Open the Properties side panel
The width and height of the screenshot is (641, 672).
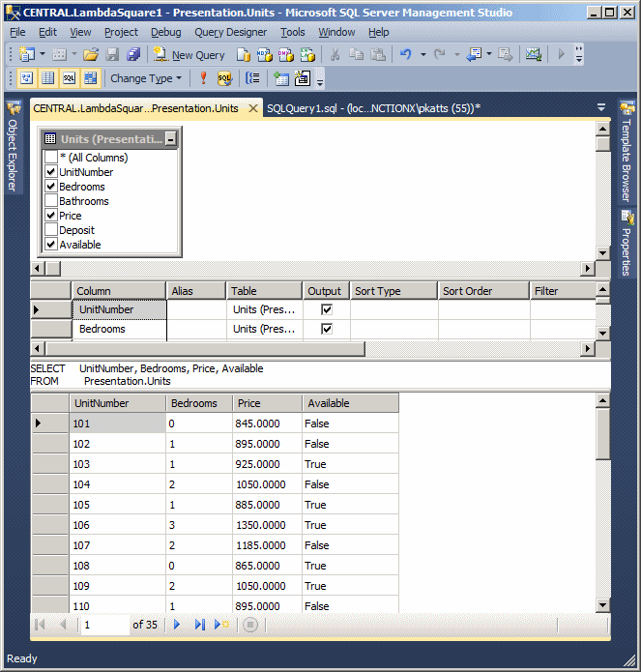point(626,244)
